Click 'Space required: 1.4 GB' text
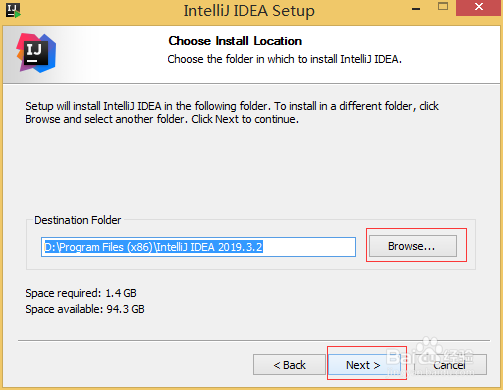The height and width of the screenshot is (390, 503). click(81, 293)
